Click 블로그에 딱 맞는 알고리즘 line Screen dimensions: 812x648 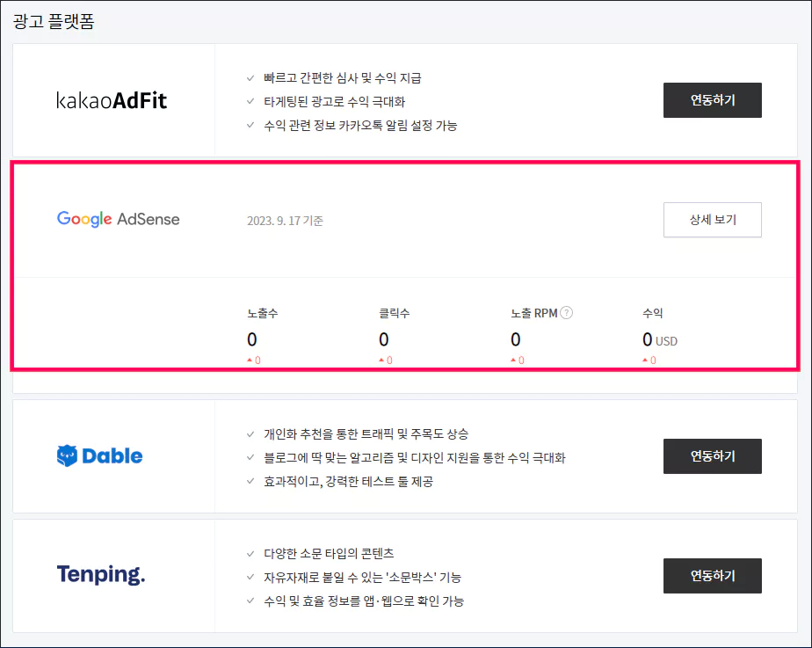[x=414, y=458]
